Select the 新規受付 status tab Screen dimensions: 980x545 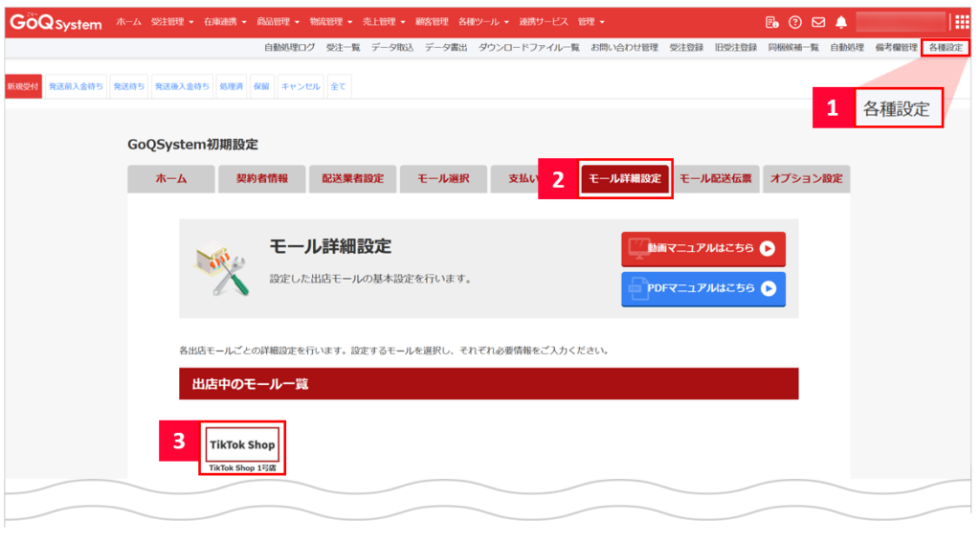(x=23, y=86)
